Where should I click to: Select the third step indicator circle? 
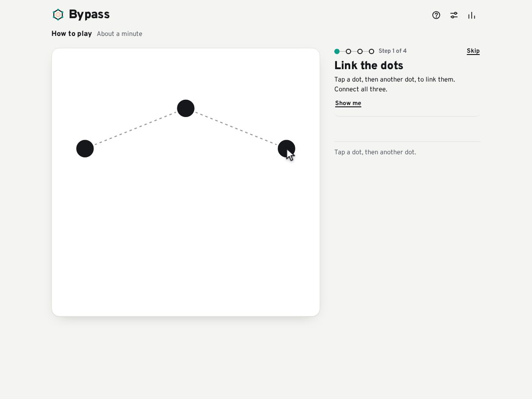point(360,51)
